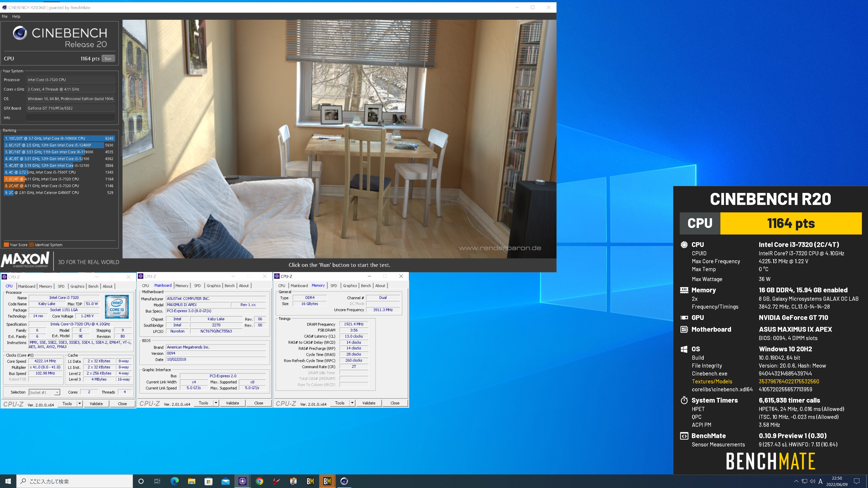Click the Cinebench sphere logo icon
Image resolution: width=868 pixels, height=488 pixels.
click(x=20, y=33)
